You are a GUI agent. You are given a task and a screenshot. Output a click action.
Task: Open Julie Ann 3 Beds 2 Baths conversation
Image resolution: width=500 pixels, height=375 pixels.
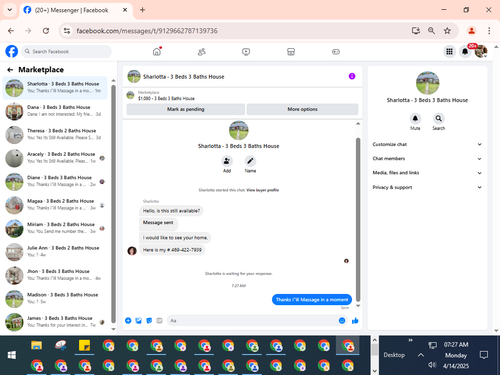55,252
